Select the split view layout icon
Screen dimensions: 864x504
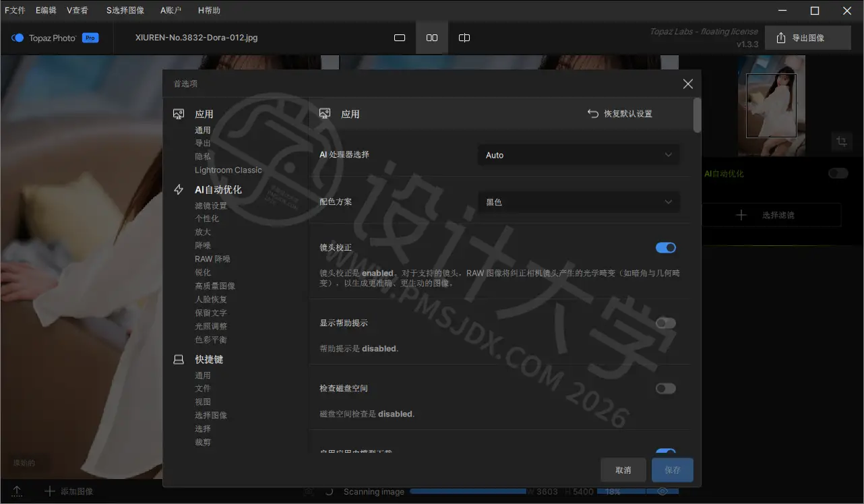[x=464, y=38]
